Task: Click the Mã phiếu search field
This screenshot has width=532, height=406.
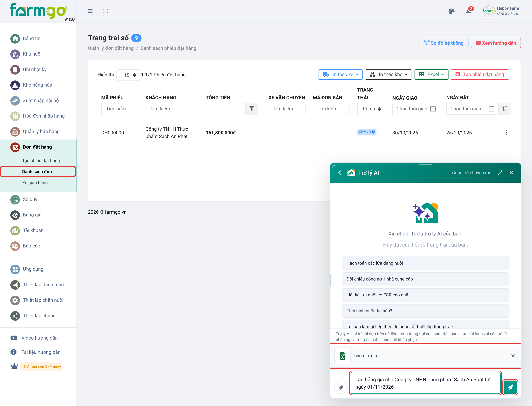Action: point(120,109)
